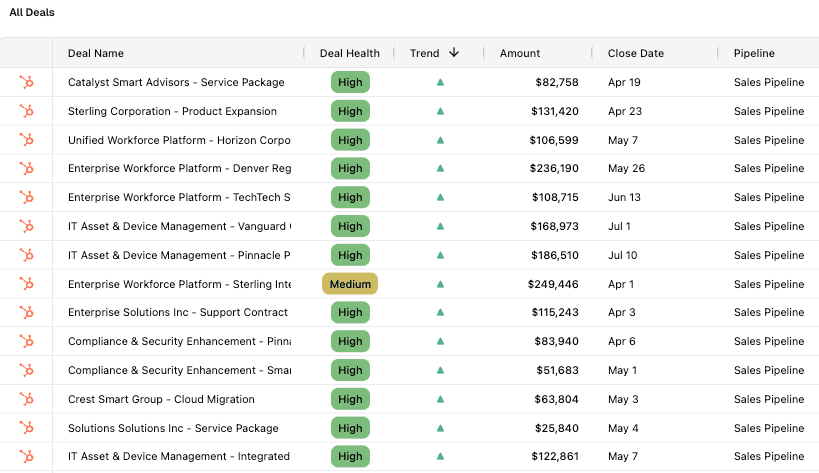This screenshot has width=819, height=473.
Task: Click the yellow Medium health badge
Action: pyautogui.click(x=350, y=284)
